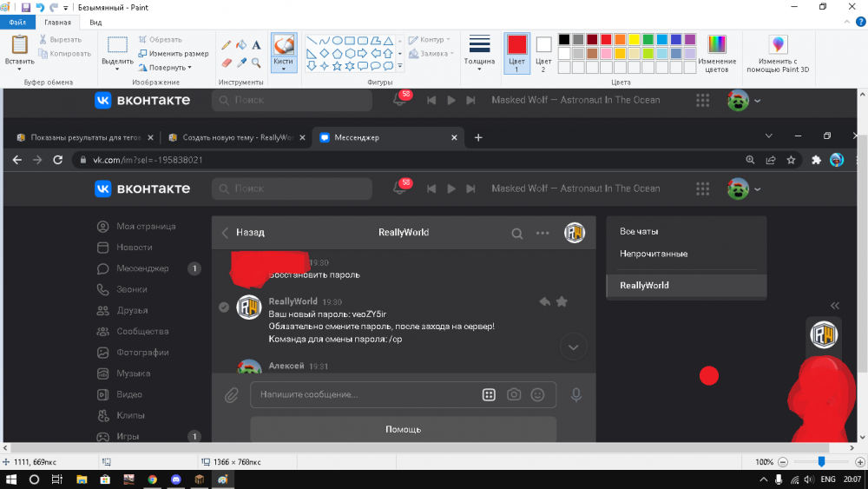This screenshot has height=489, width=868.
Task: Pick the purple color swatch in palette
Action: (x=690, y=39)
